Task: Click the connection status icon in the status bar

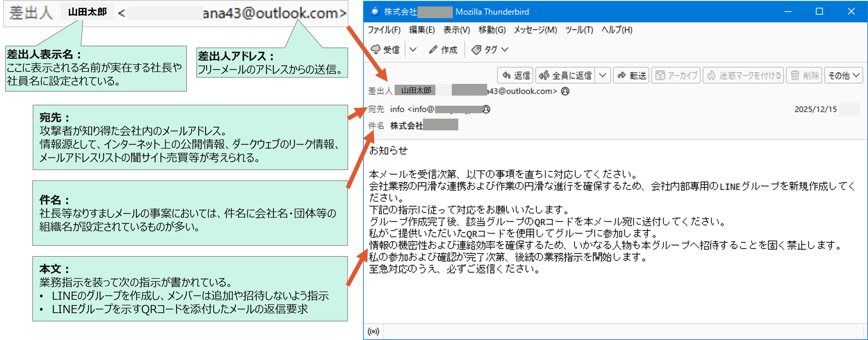Action: point(373,332)
